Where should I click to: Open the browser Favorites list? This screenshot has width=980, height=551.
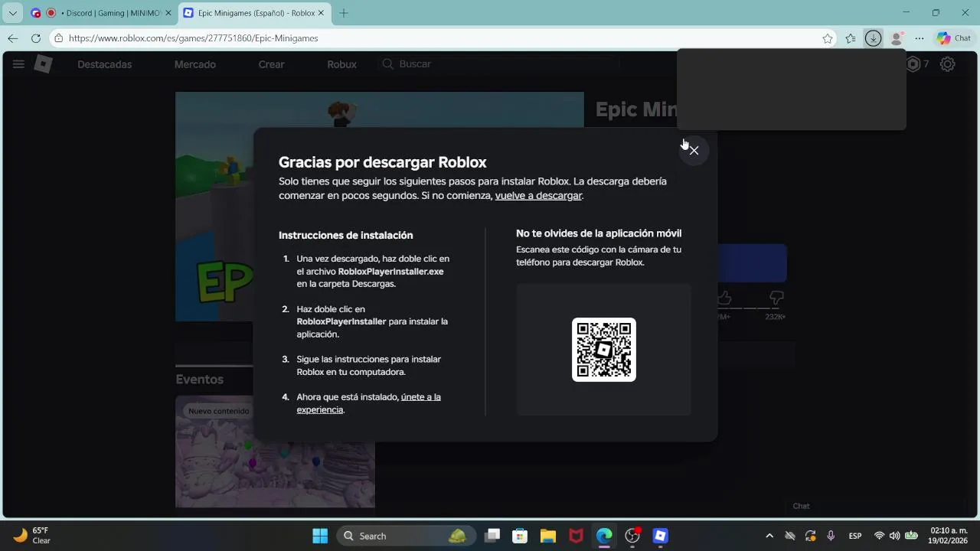(851, 38)
